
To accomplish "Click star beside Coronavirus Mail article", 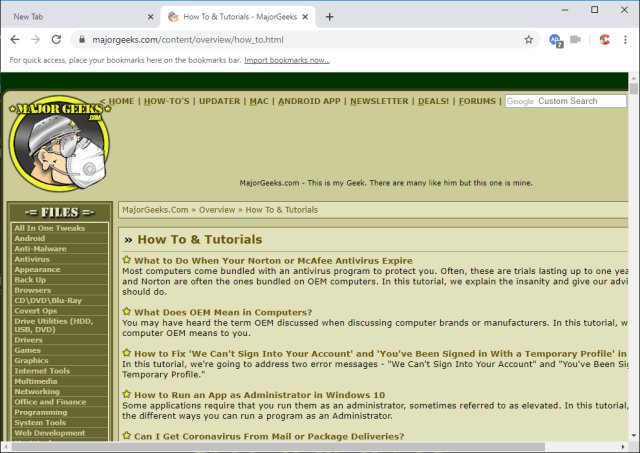I will pos(127,435).
